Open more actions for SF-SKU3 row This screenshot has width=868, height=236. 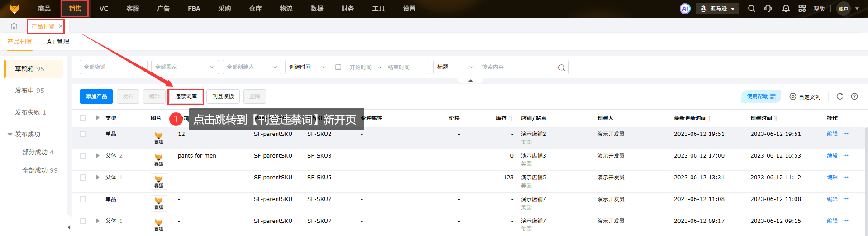846,155
